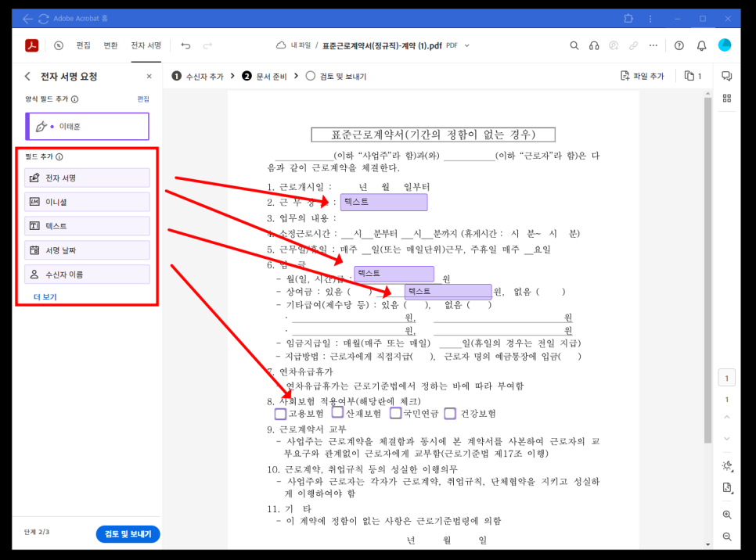
Task: Open the more options ellipsis menu
Action: [x=653, y=45]
